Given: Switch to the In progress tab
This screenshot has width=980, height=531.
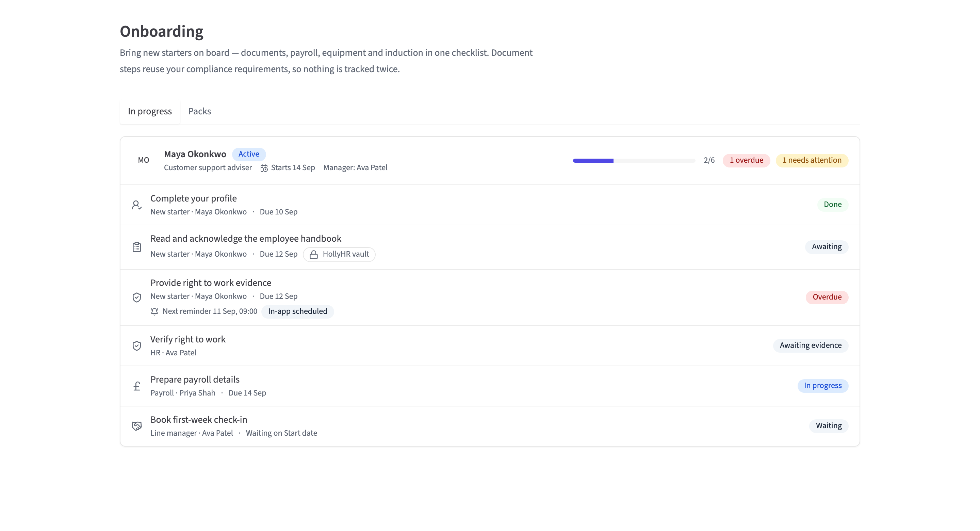Looking at the screenshot, I should [150, 112].
